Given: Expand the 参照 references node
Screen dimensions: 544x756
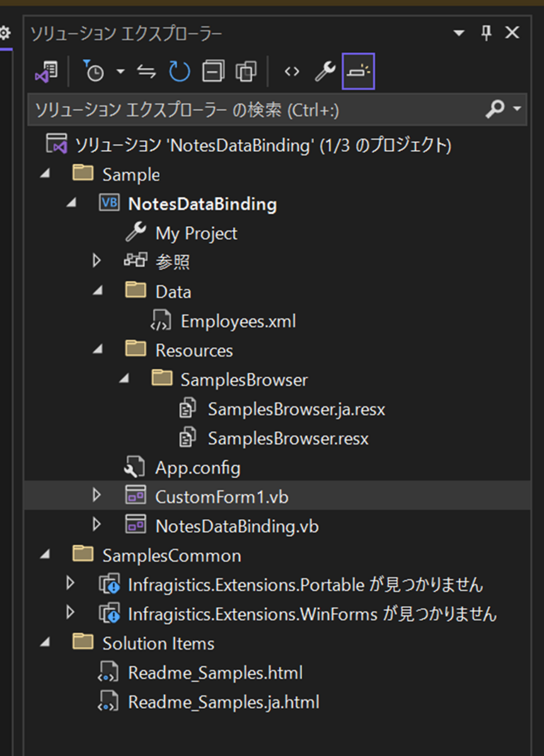Looking at the screenshot, I should click(x=96, y=261).
